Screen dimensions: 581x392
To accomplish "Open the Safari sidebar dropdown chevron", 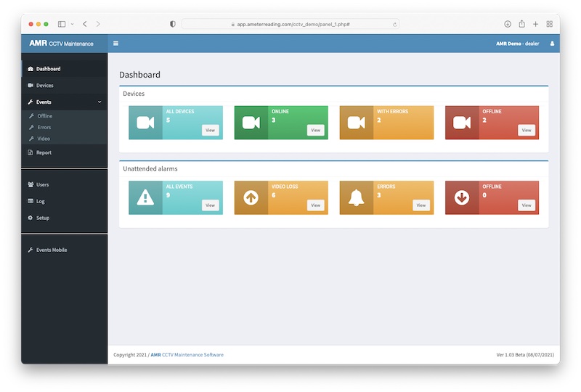I will (x=72, y=24).
